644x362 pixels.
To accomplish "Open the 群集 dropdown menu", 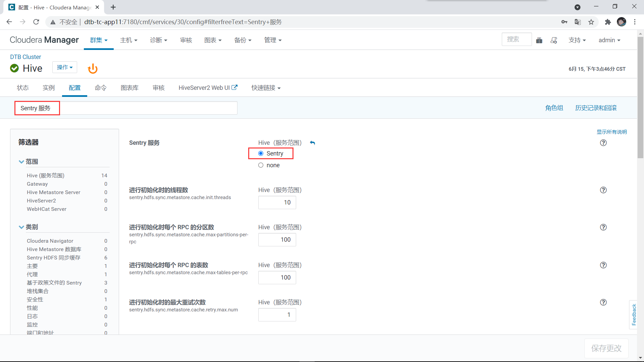I will tap(99, 40).
